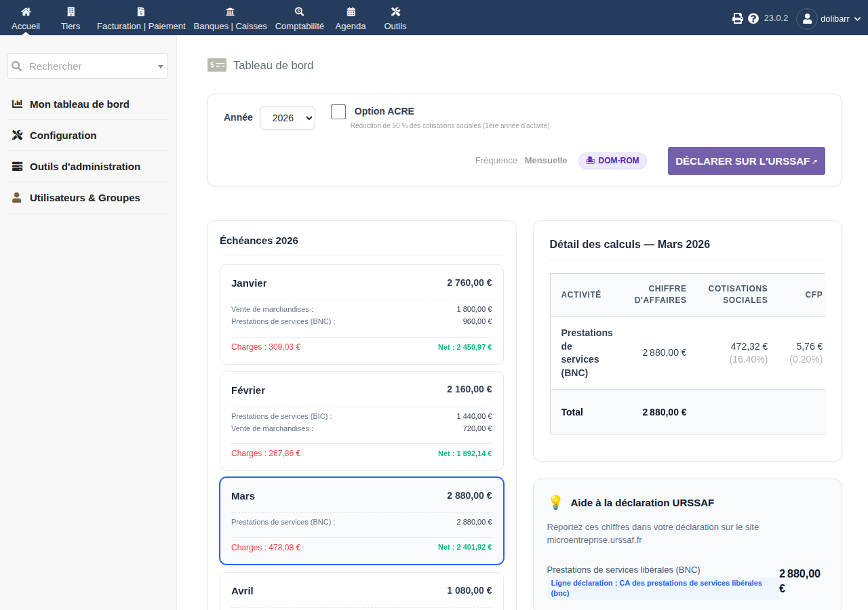868x610 pixels.
Task: Click the chart icon beside Mon tableau de bord
Action: pos(18,104)
